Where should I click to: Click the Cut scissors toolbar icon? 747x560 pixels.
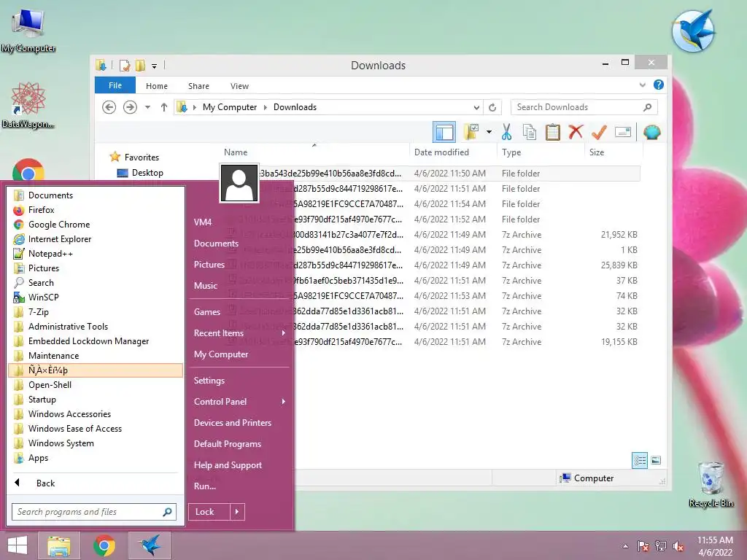tap(506, 132)
